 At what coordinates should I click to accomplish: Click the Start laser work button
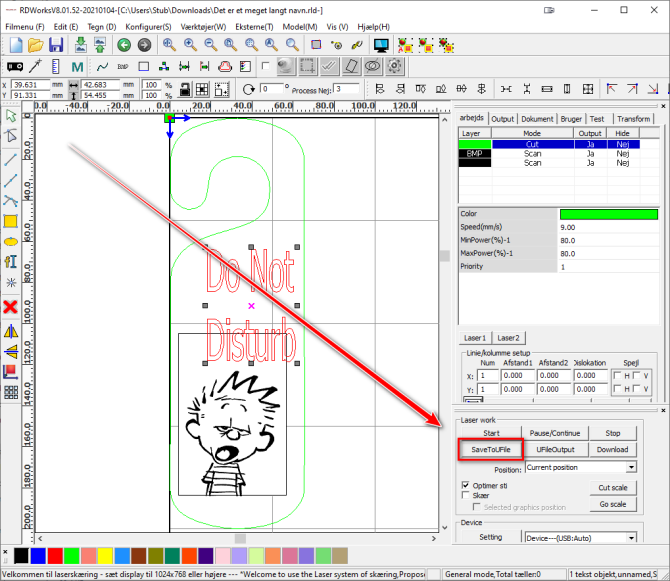[491, 433]
